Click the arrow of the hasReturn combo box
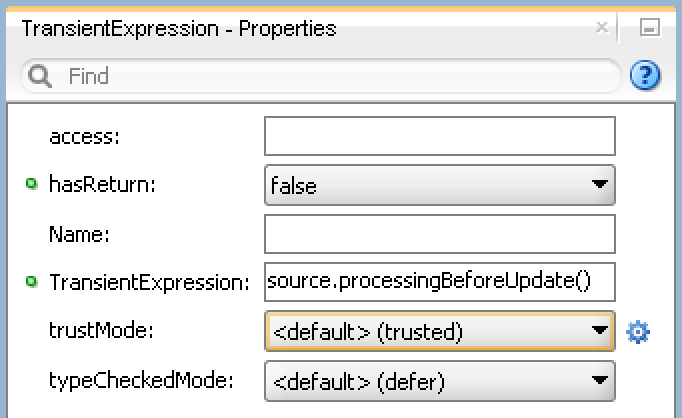This screenshot has height=418, width=682. 600,184
